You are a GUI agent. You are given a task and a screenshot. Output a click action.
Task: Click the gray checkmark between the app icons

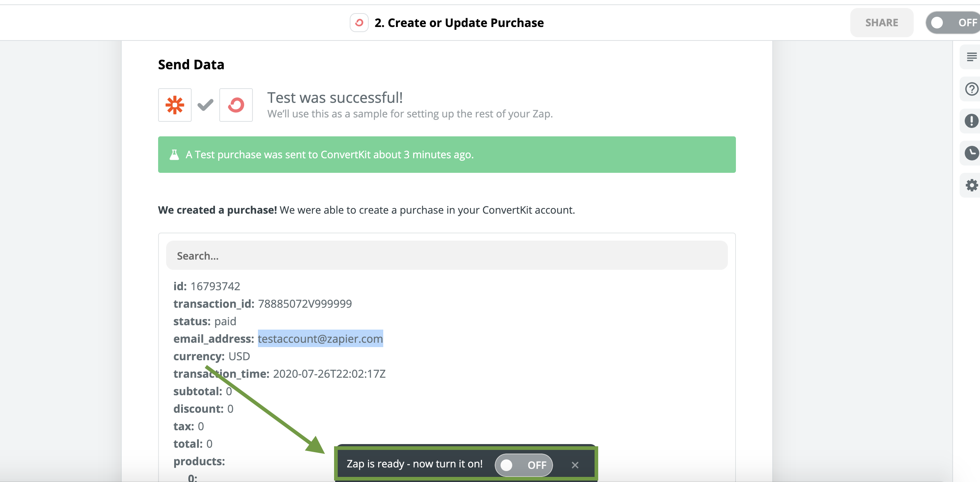coord(205,105)
